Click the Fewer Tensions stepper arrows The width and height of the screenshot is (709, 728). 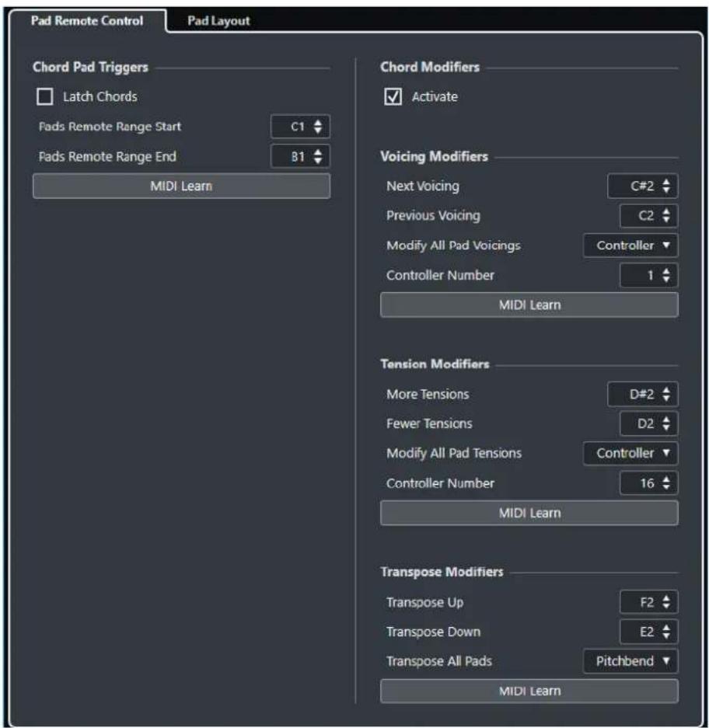(x=666, y=423)
